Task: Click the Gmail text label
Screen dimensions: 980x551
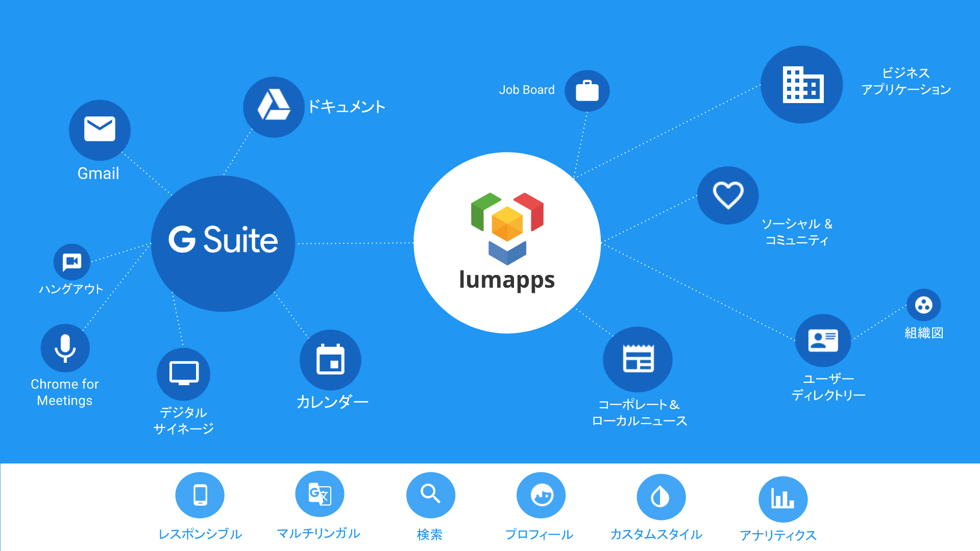Action: [99, 173]
